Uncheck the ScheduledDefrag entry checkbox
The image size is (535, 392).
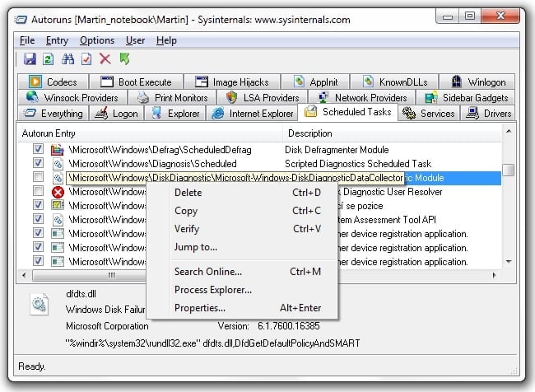coord(38,149)
